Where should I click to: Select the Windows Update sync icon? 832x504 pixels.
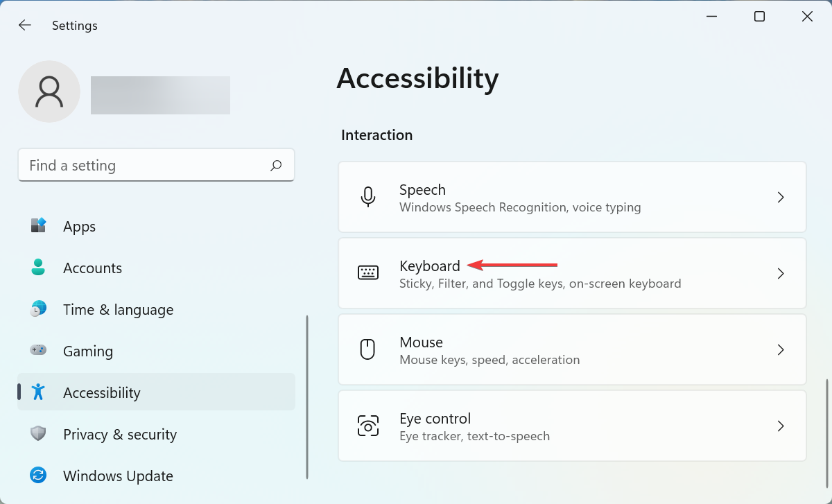click(x=38, y=476)
